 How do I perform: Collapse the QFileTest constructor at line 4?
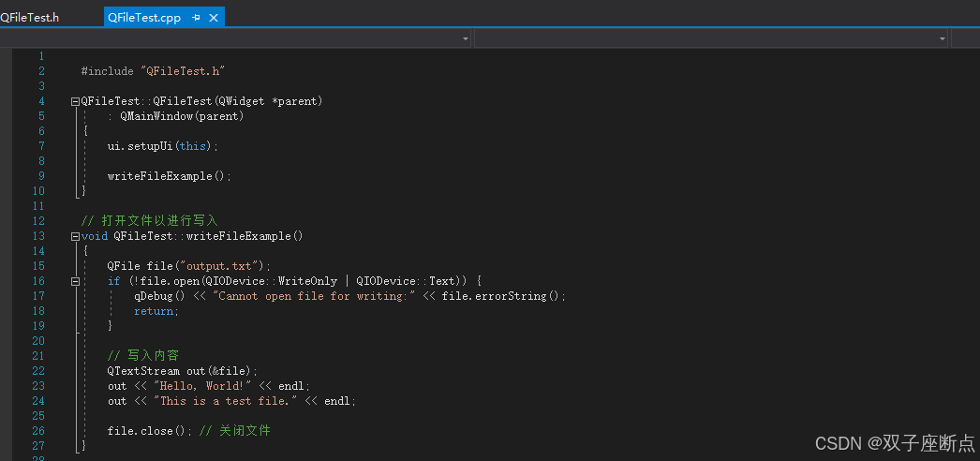76,101
